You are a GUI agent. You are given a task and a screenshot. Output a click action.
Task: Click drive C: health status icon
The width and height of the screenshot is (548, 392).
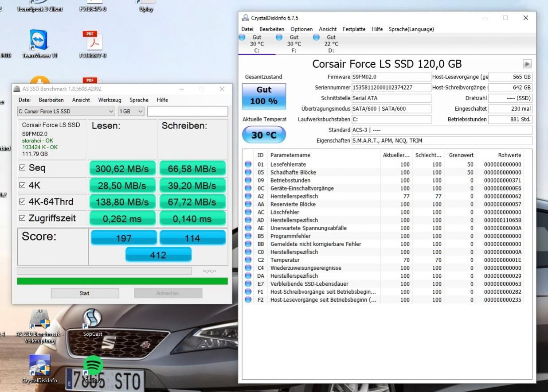click(242, 38)
